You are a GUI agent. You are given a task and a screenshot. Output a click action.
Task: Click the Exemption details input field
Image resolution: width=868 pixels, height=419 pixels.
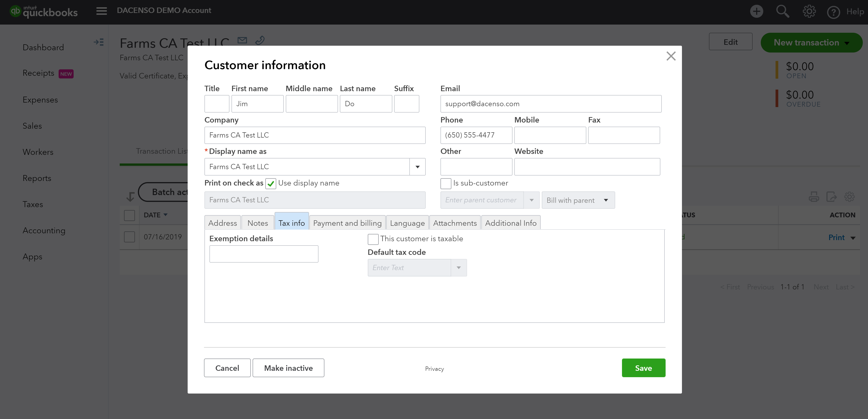click(264, 254)
